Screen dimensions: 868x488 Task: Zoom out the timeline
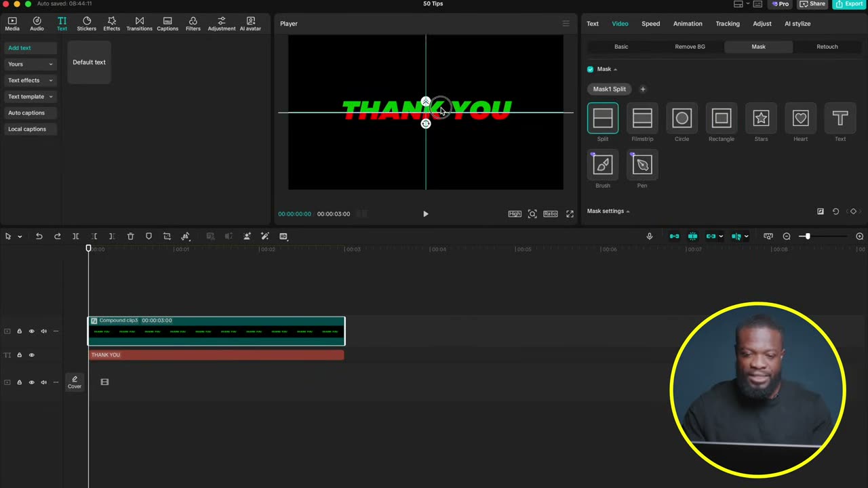point(787,237)
